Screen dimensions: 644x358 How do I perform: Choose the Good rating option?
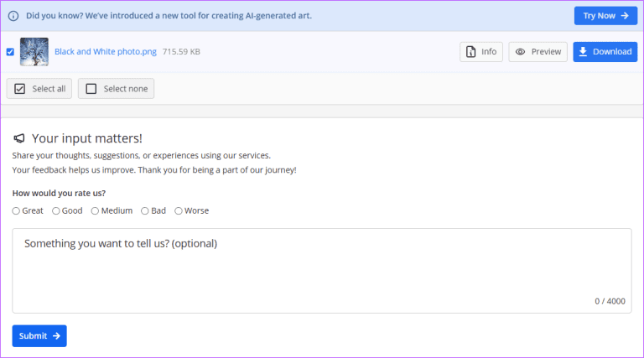pos(56,210)
